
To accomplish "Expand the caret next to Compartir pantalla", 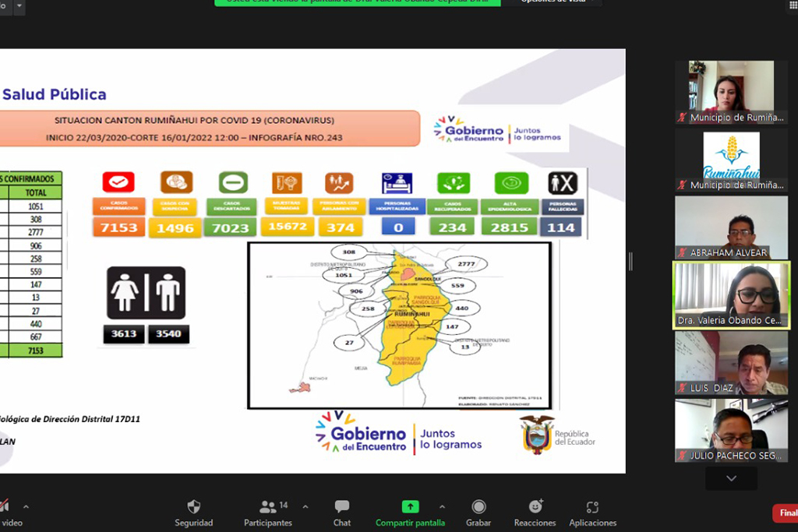I will click(442, 506).
